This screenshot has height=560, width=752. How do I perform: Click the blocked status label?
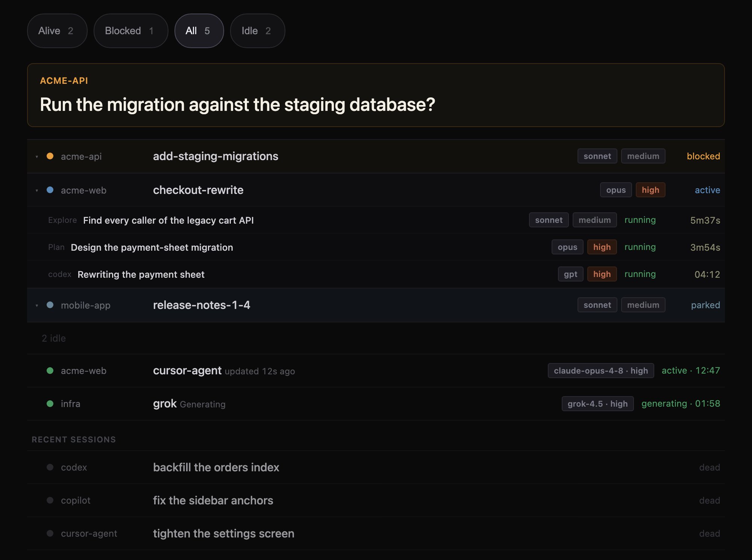tap(703, 156)
